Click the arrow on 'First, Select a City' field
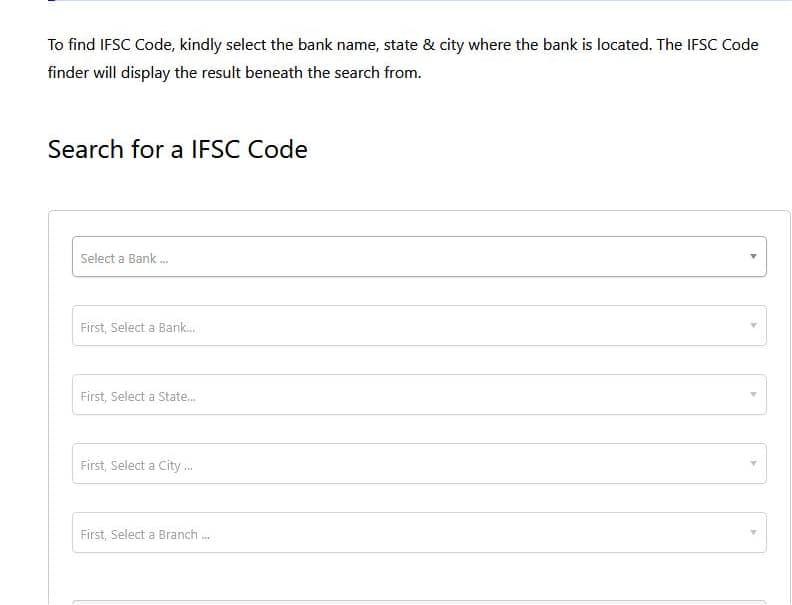Screen dimensions: 792x605 (x=753, y=464)
